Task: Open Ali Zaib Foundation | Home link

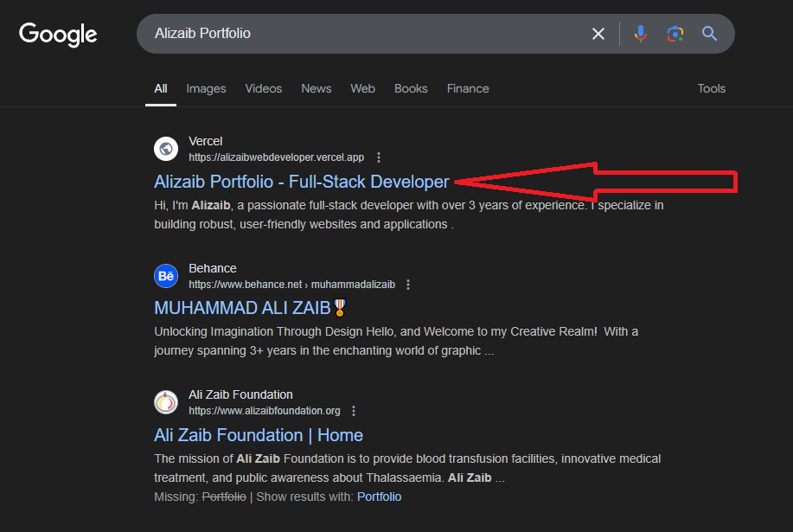Action: pyautogui.click(x=259, y=435)
